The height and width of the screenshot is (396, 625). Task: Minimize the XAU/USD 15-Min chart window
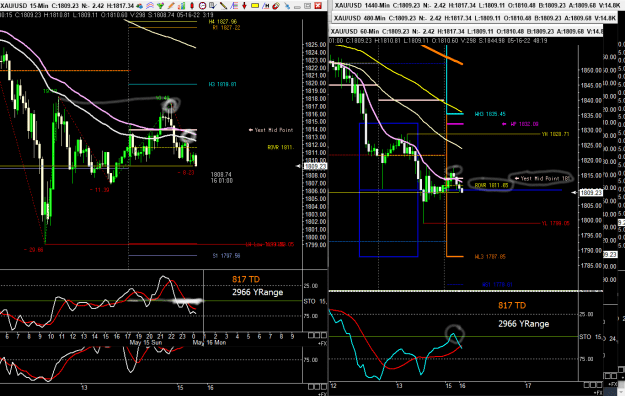point(297,7)
